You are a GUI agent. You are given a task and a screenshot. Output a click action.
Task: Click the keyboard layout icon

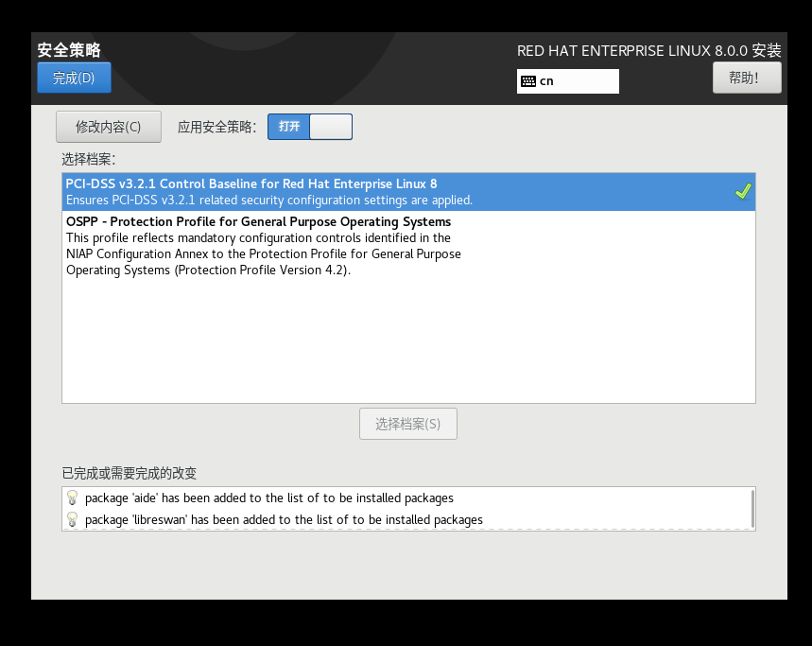click(x=528, y=81)
